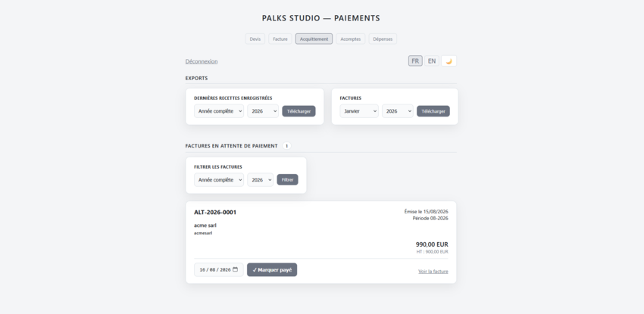Open the Année complète dropdown in recettes export
Viewport: 644px width, 314px height.
219,111
